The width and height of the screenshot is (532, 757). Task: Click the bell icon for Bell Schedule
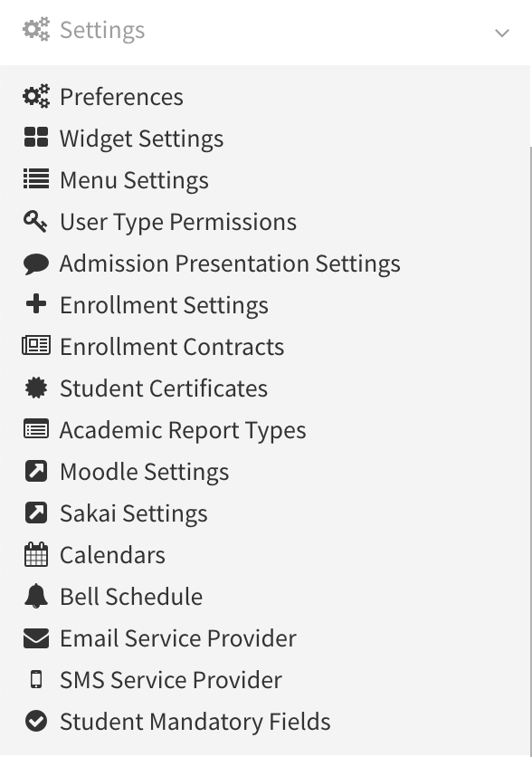tap(36, 596)
